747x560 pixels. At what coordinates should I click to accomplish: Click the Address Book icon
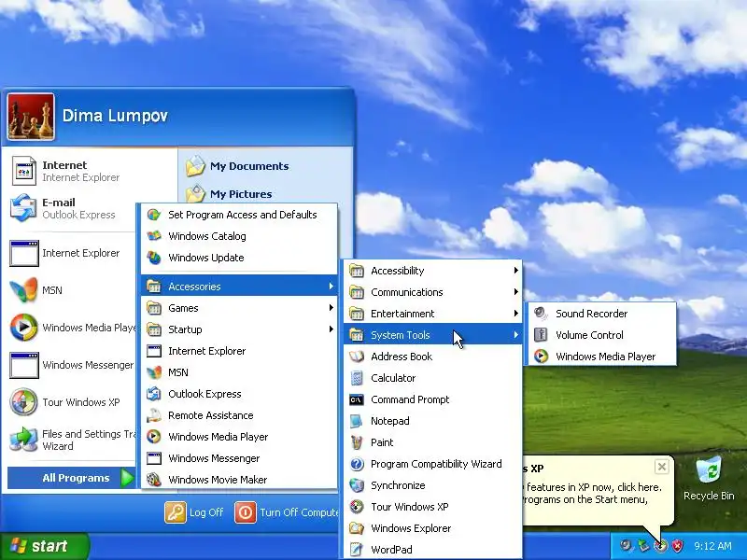pos(357,357)
